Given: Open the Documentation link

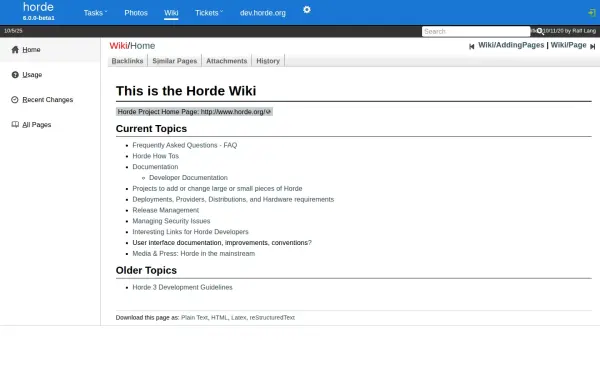Looking at the screenshot, I should [155, 167].
